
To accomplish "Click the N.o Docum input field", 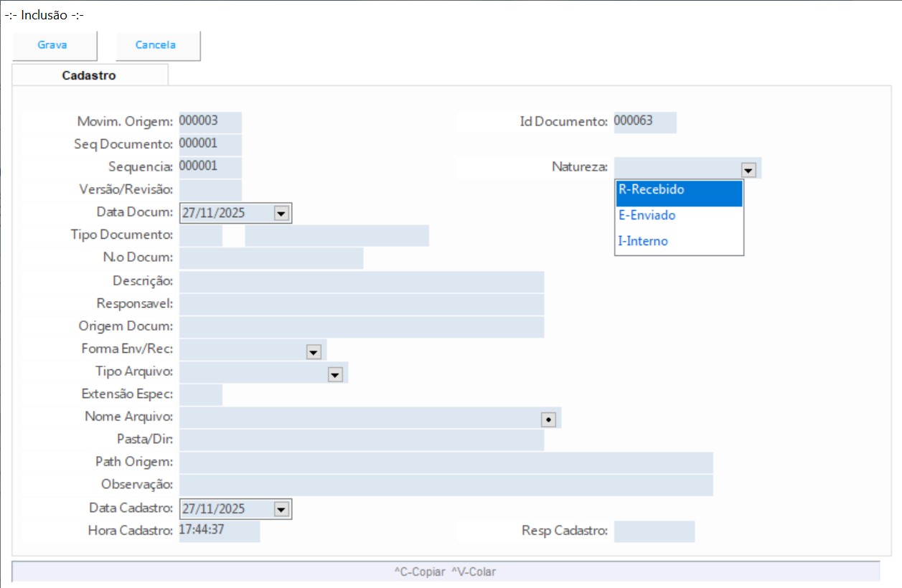I will click(271, 258).
